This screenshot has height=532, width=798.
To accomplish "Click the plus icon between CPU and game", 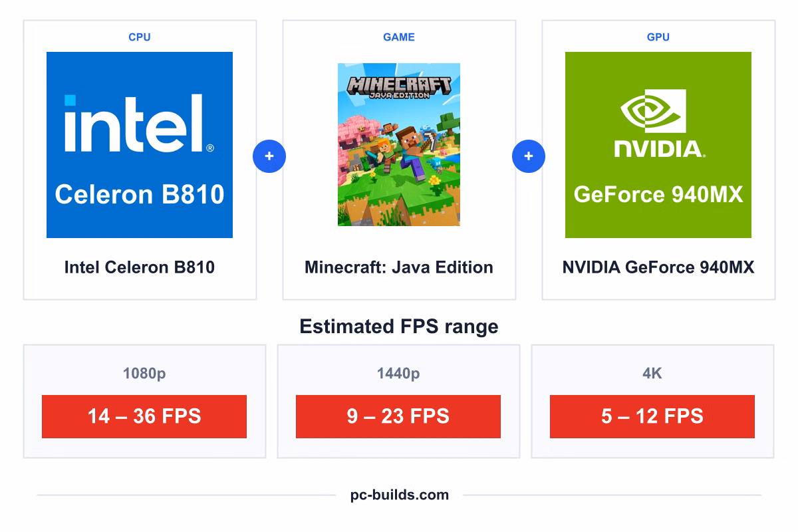I will coord(269,157).
